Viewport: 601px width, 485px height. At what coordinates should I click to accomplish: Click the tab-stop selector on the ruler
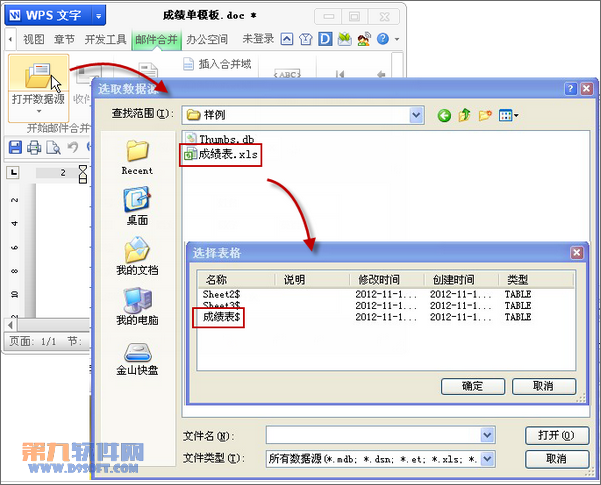pos(14,173)
